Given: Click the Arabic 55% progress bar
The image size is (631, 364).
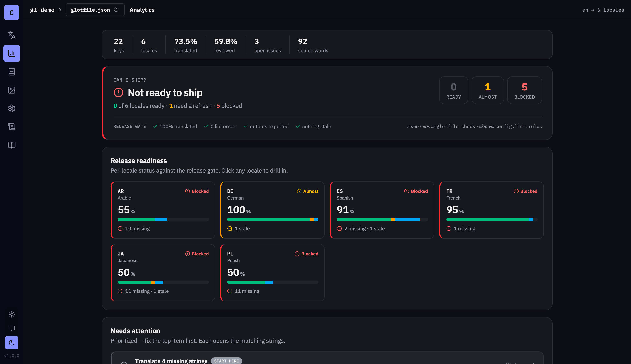Looking at the screenshot, I should coord(163,220).
